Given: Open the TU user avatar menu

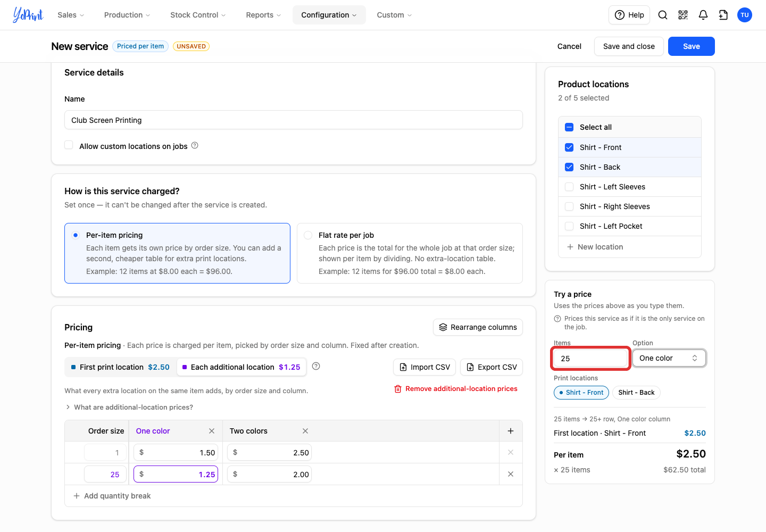Looking at the screenshot, I should 745,15.
